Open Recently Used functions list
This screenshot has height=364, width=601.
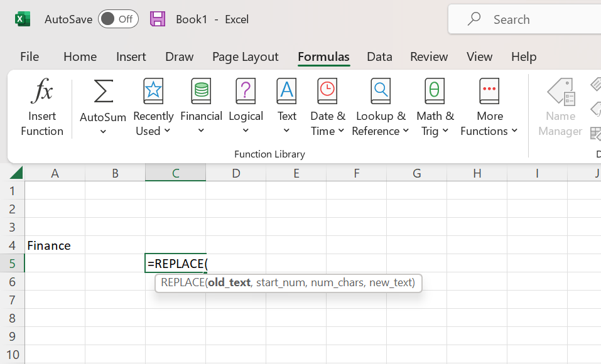tap(153, 107)
